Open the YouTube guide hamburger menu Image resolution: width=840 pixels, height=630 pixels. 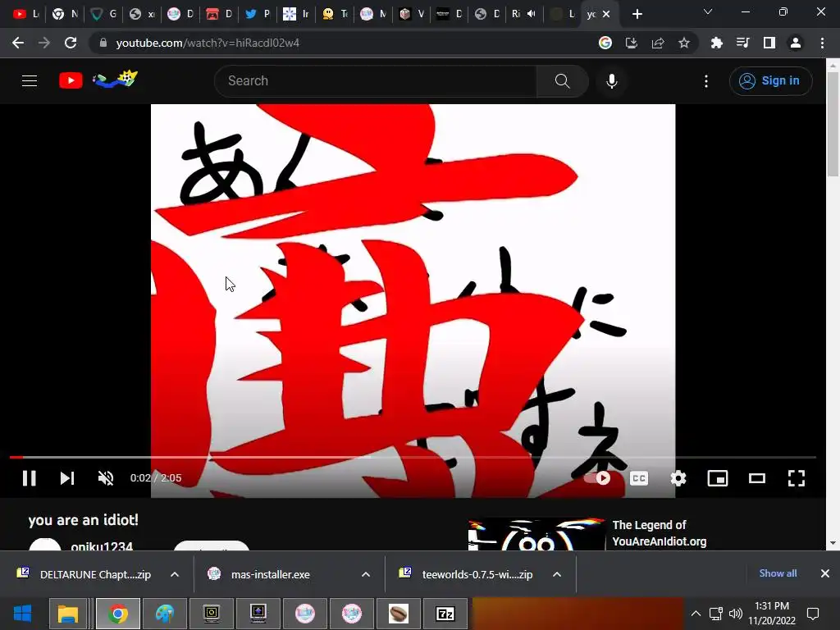pos(30,81)
